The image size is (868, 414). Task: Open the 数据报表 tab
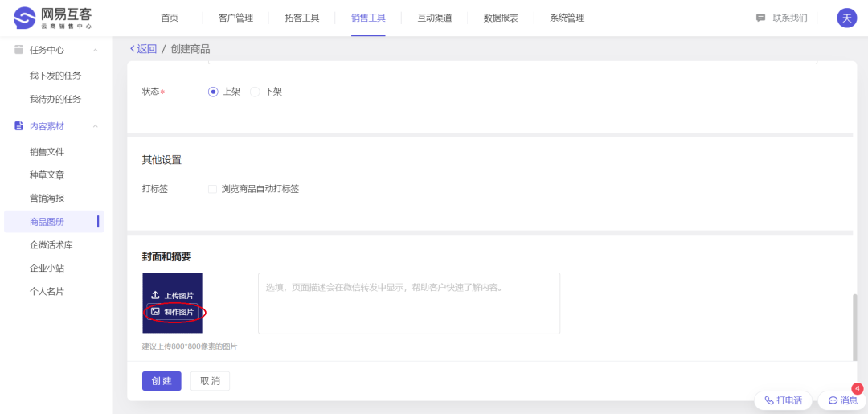click(x=501, y=18)
